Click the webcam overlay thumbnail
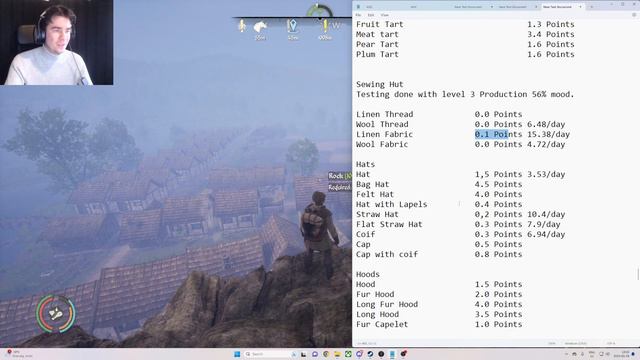The image size is (640, 360). [57, 42]
